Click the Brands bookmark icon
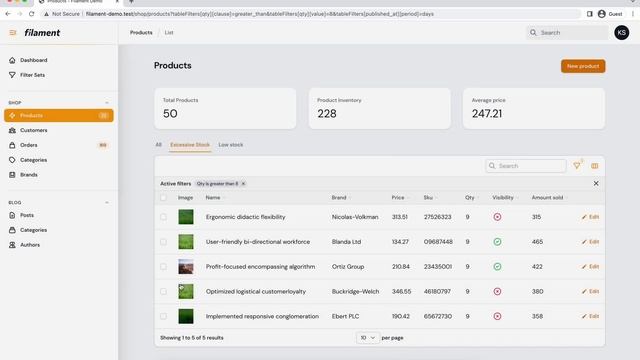This screenshot has width=640, height=360. tap(12, 175)
